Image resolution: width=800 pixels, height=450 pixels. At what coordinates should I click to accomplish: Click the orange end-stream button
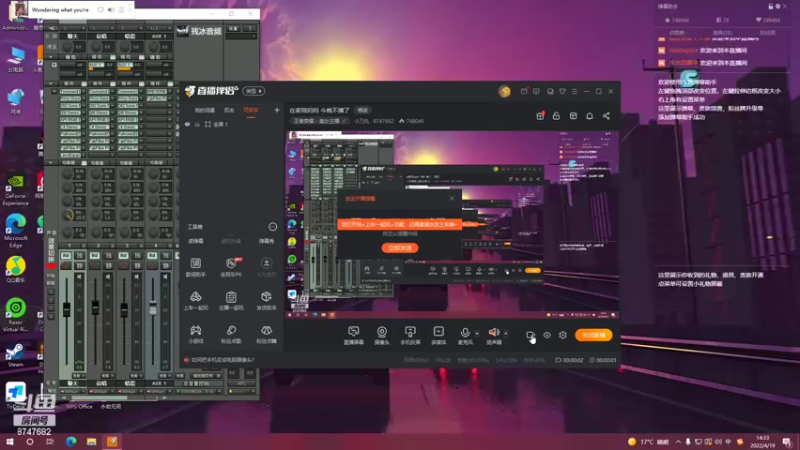click(x=593, y=335)
